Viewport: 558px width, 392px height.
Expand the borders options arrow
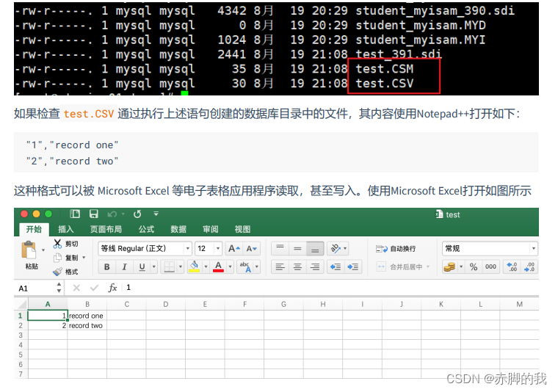[x=181, y=266]
